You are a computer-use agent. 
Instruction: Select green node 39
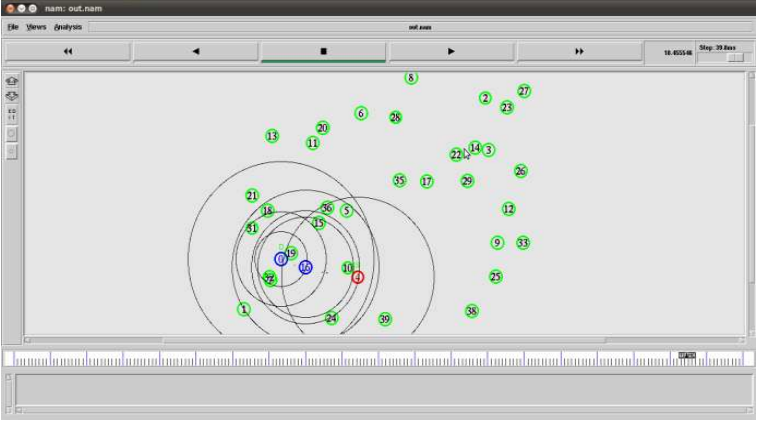[385, 319]
